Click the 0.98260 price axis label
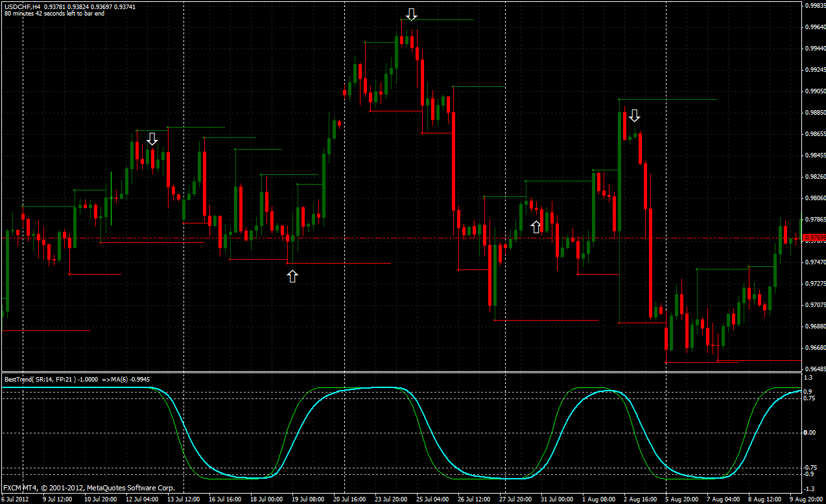 (814, 177)
